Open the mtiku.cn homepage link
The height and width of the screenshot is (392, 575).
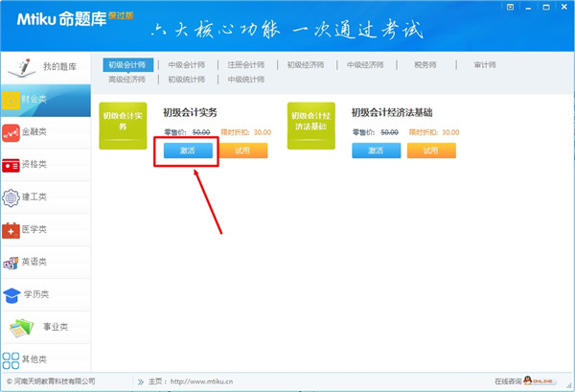click(x=201, y=381)
